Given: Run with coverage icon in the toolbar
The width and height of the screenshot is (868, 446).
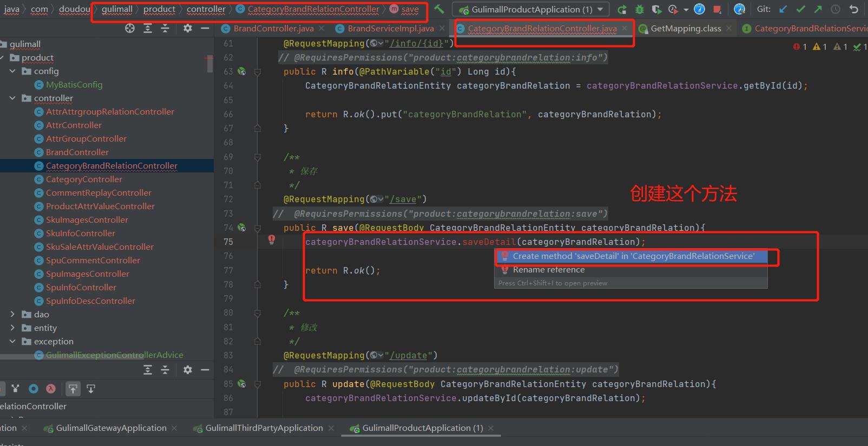Looking at the screenshot, I should 656,9.
